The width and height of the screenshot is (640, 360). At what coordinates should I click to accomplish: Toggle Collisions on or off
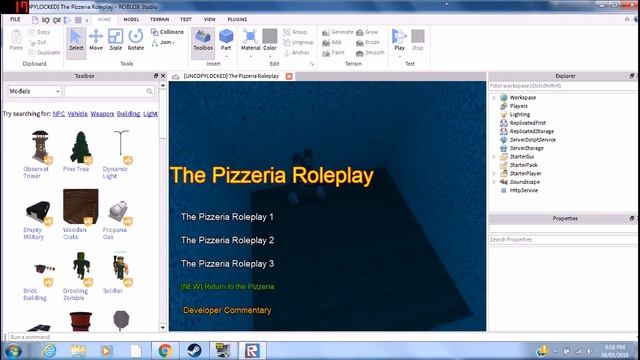[167, 32]
